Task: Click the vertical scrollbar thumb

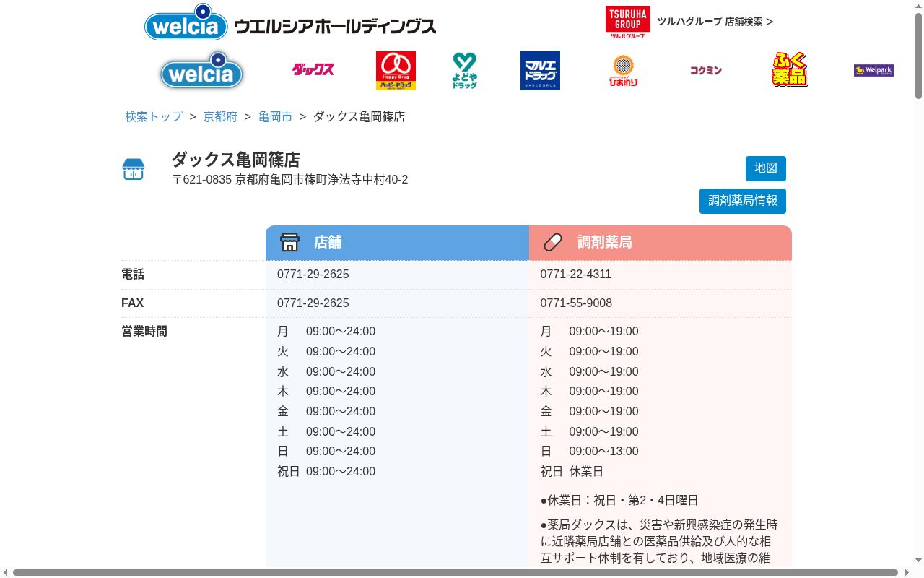Action: pyautogui.click(x=918, y=55)
